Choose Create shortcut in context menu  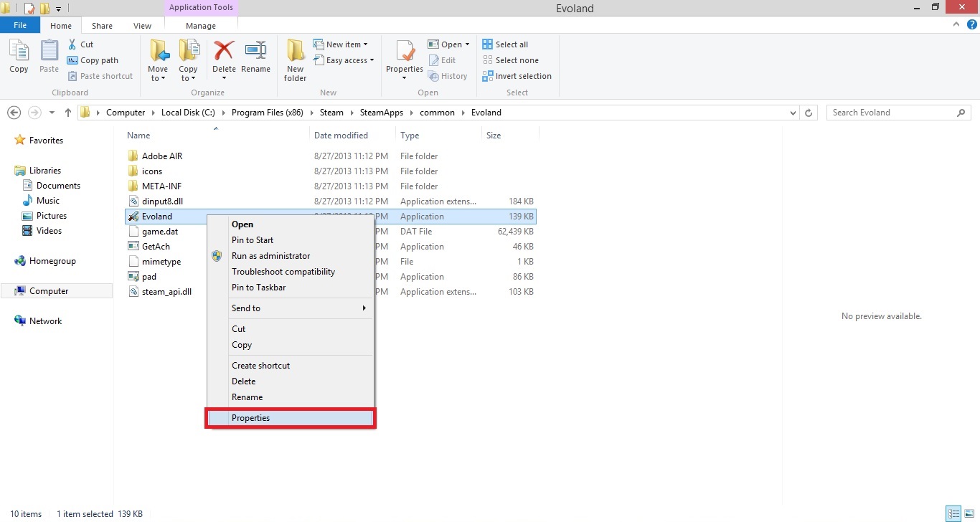point(291,366)
